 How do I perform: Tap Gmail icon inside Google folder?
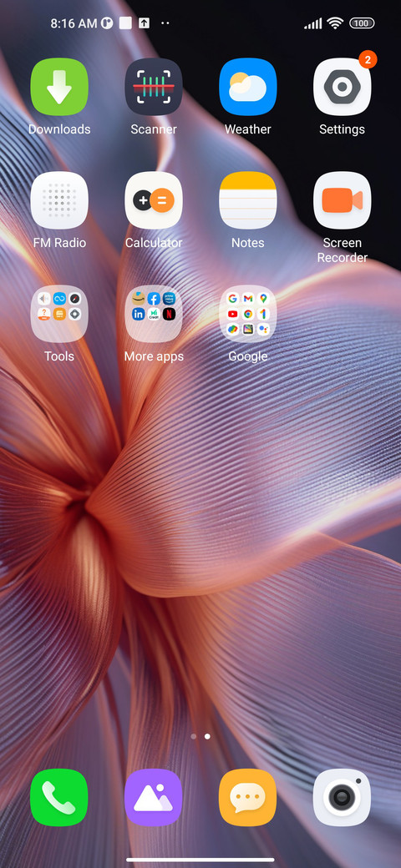[x=247, y=299]
